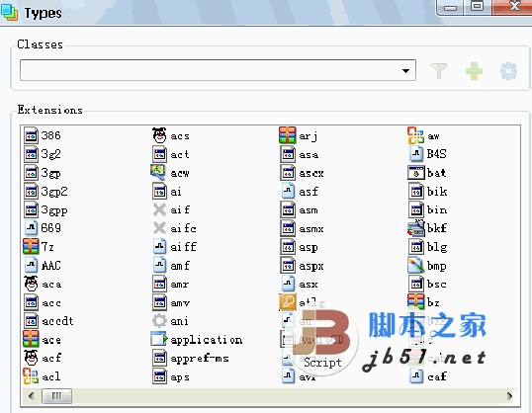This screenshot has height=413, width=532.
Task: Select the aifc X-marked icon
Action: [x=159, y=228]
